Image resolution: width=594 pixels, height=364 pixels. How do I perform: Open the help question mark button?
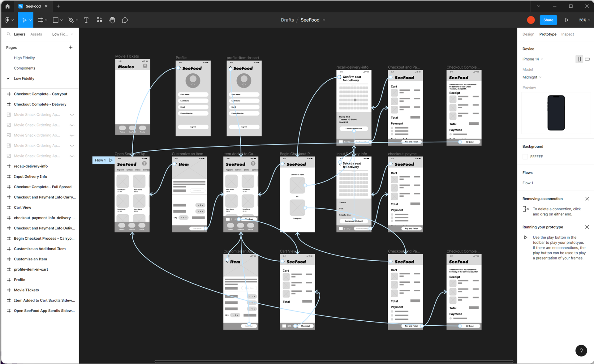581,351
